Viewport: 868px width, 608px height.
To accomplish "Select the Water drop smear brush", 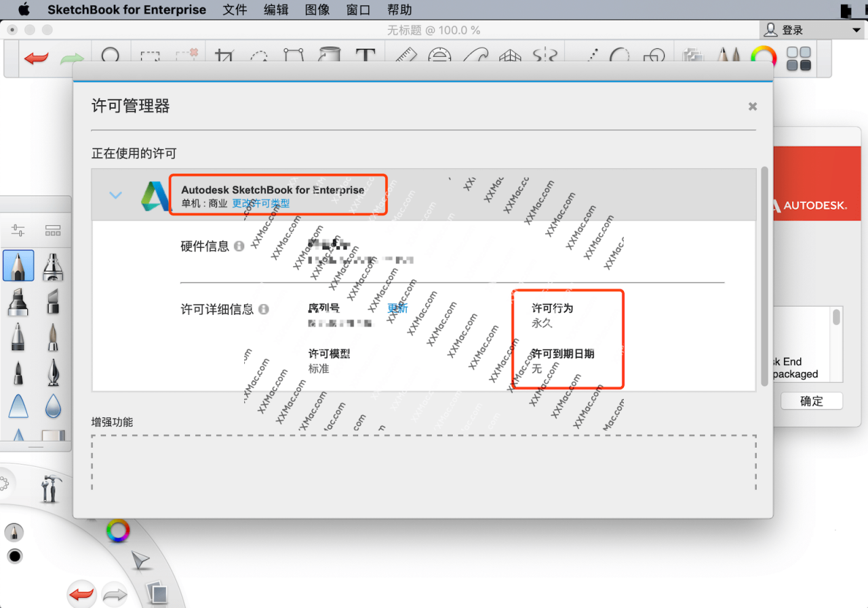I will (53, 406).
